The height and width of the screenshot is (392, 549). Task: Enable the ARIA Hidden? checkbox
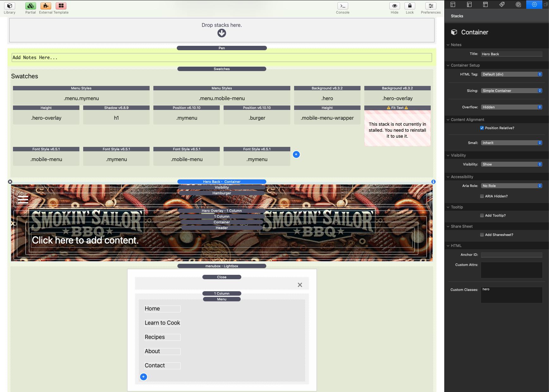click(x=482, y=196)
